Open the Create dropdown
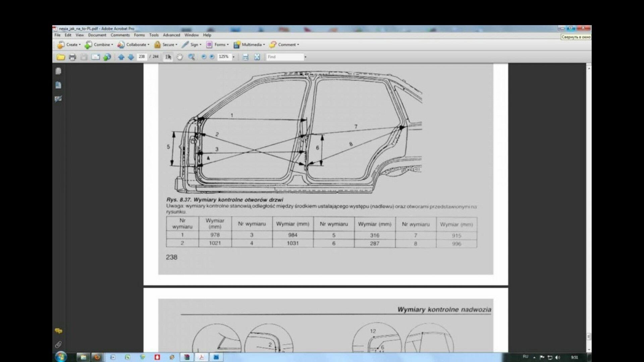 (x=69, y=45)
